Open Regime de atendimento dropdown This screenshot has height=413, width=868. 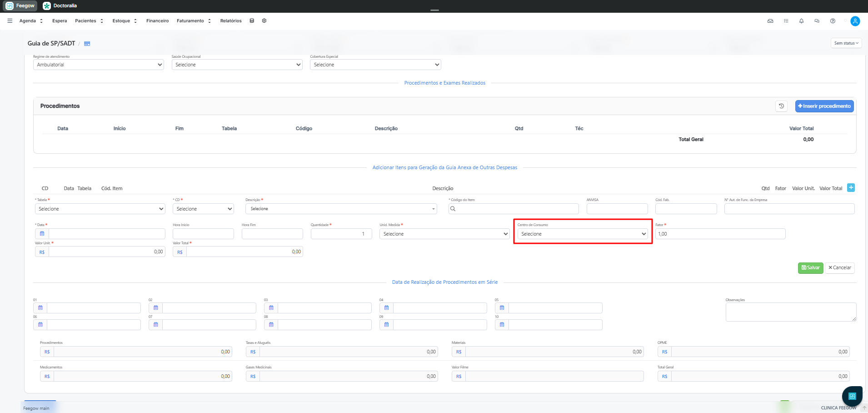99,65
